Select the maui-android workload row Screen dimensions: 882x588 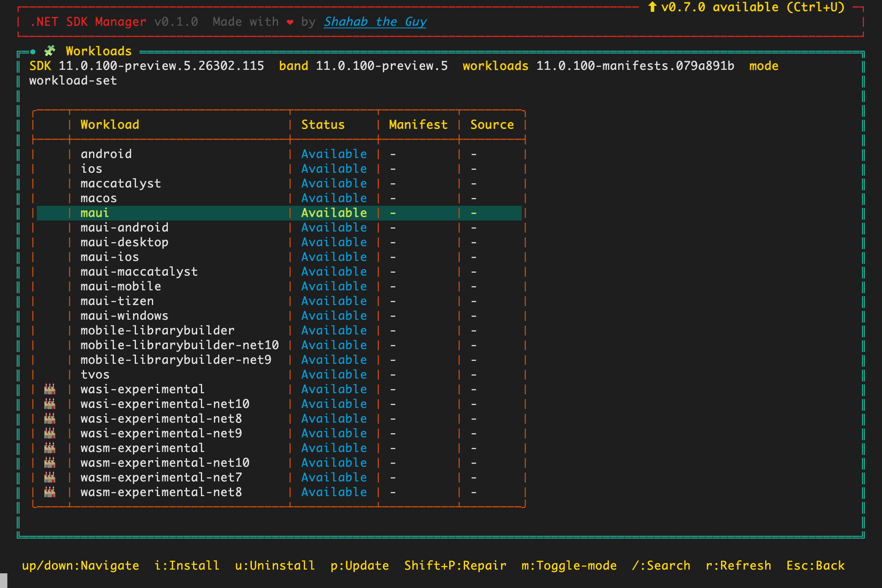[x=279, y=227]
